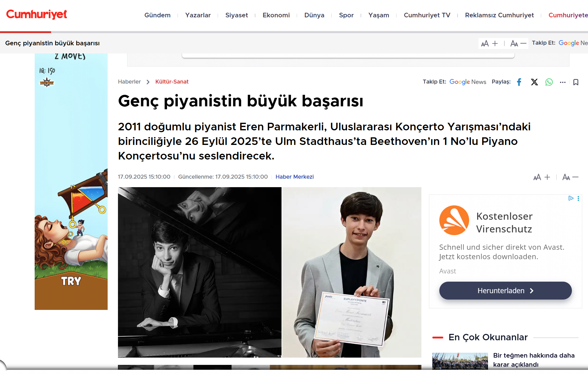The image size is (588, 374).
Task: Open Haber Merkezi author link
Action: [294, 177]
